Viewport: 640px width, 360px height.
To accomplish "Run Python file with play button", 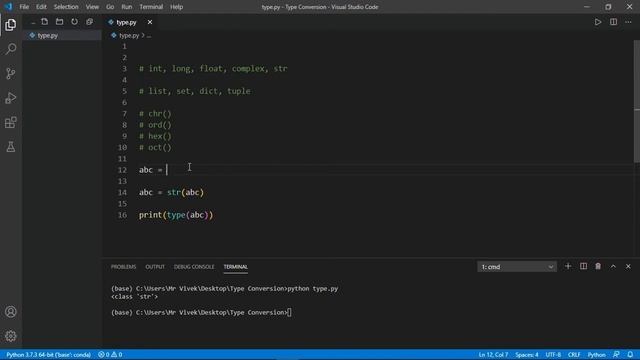I will click(x=598, y=22).
